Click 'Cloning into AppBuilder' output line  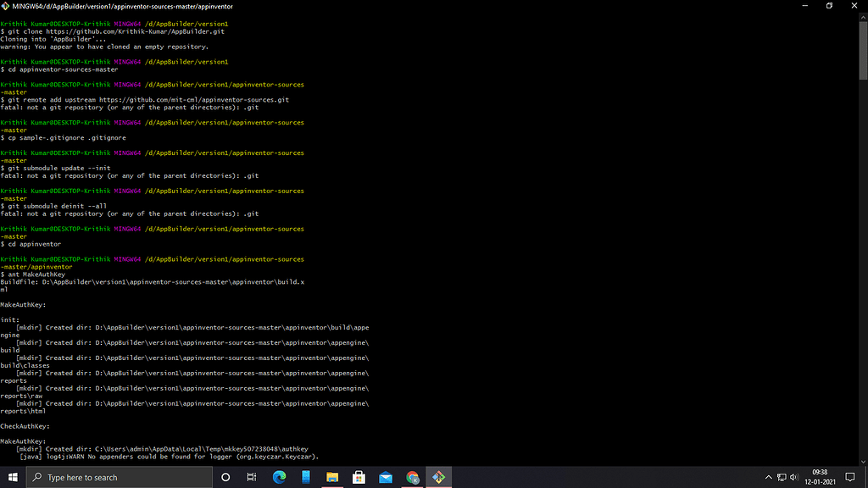tap(53, 39)
